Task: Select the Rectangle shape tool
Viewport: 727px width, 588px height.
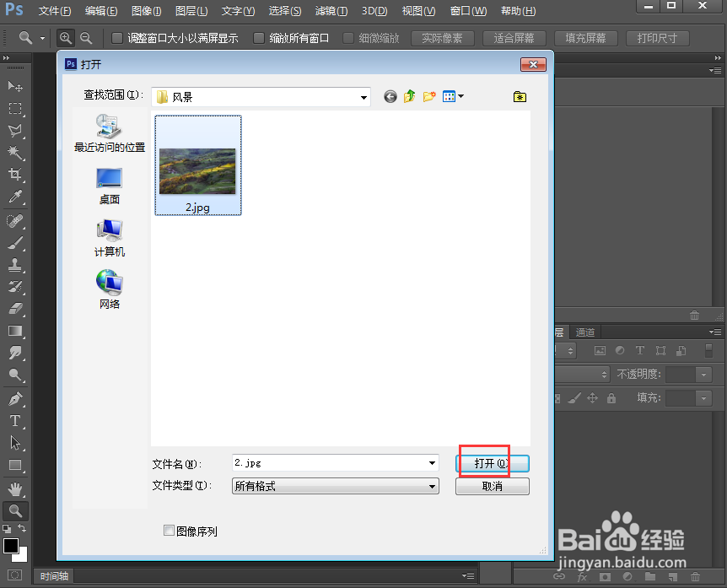Action: coord(15,465)
